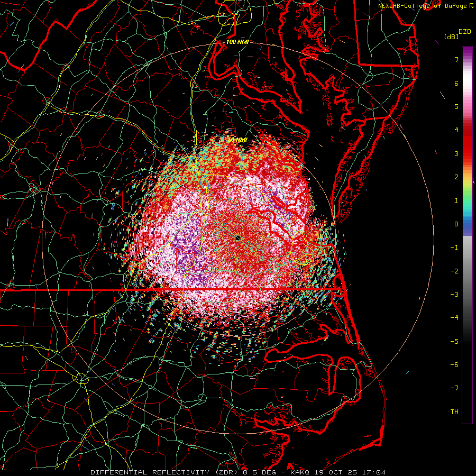Click the -3 dB tick label
Image resolution: width=476 pixels, height=476 pixels.
[x=454, y=295]
